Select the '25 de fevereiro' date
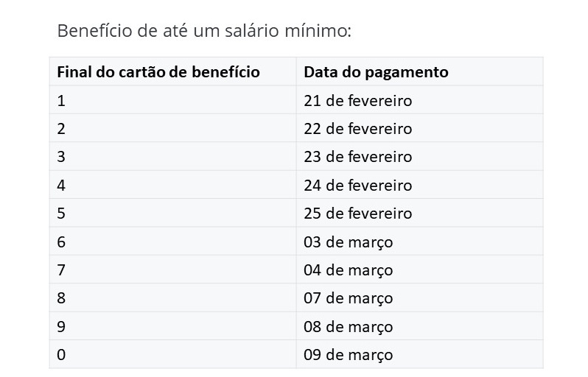 [357, 214]
